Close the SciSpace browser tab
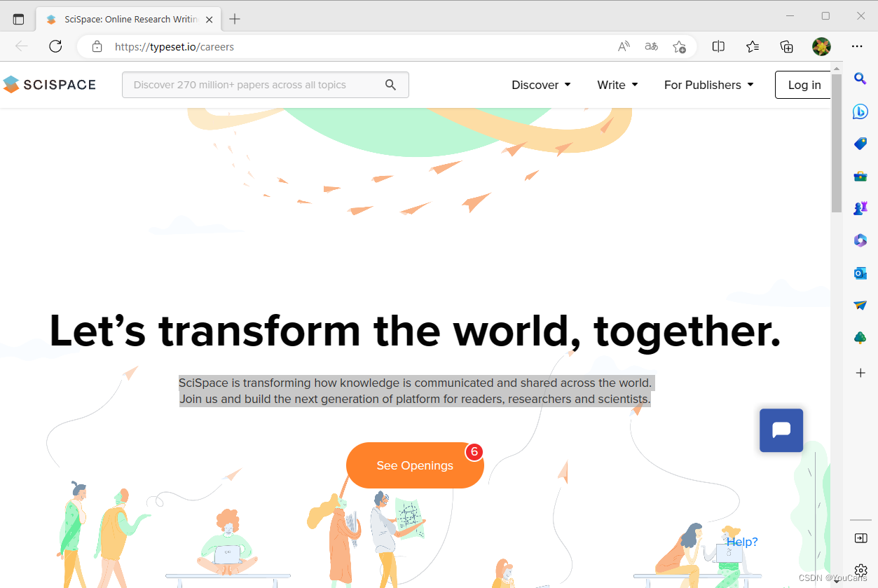878x588 pixels. coord(210,19)
